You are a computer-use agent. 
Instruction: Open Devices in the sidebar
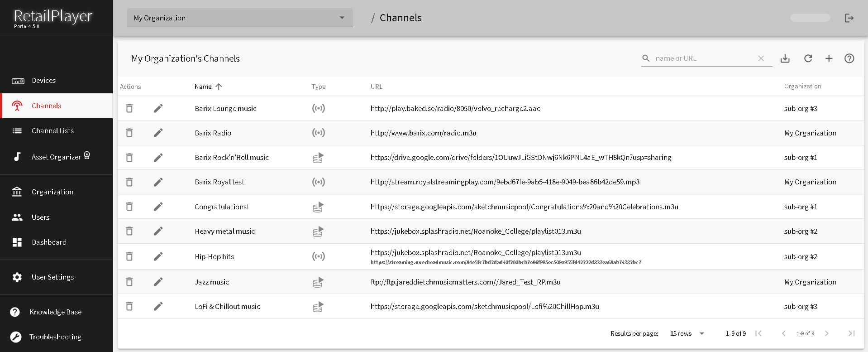tap(43, 81)
